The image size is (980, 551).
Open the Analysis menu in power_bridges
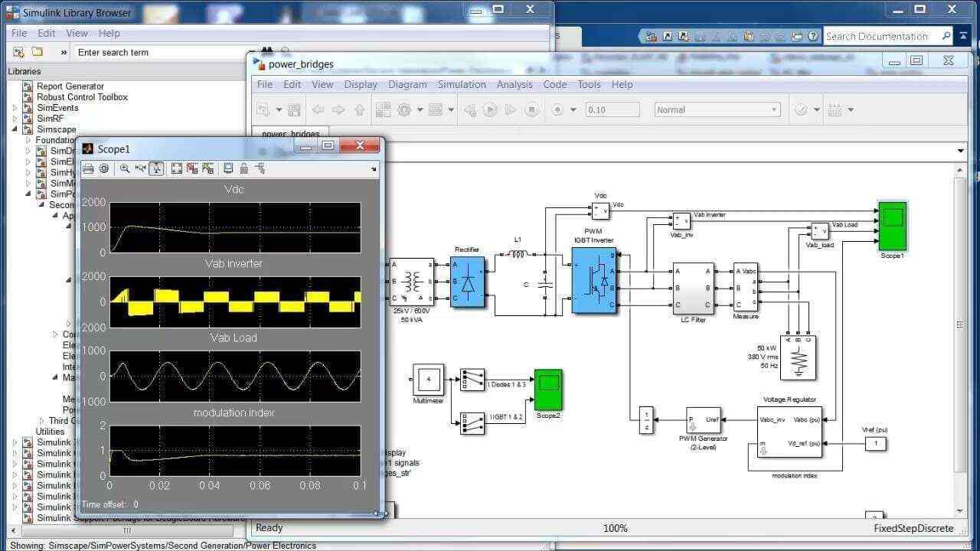click(514, 84)
